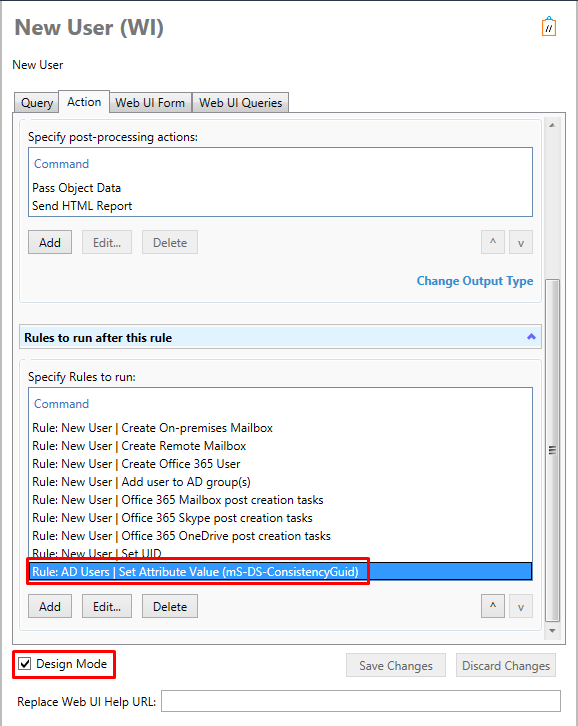The height and width of the screenshot is (726, 578).
Task: Click the Change Output Type link
Action: tap(475, 281)
